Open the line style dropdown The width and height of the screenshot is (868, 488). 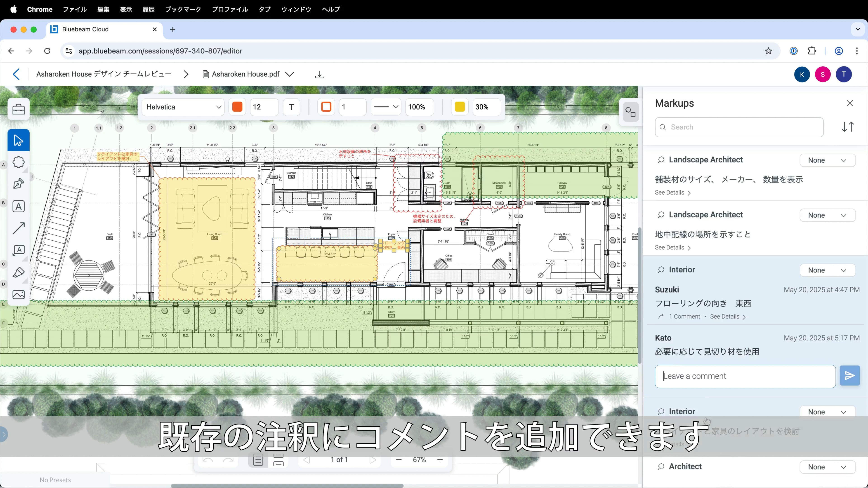tap(386, 107)
